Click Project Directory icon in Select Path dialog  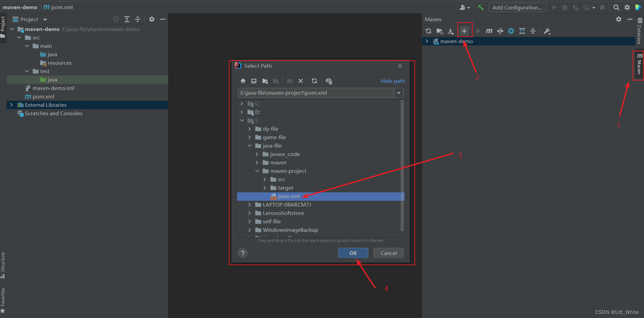point(265,81)
